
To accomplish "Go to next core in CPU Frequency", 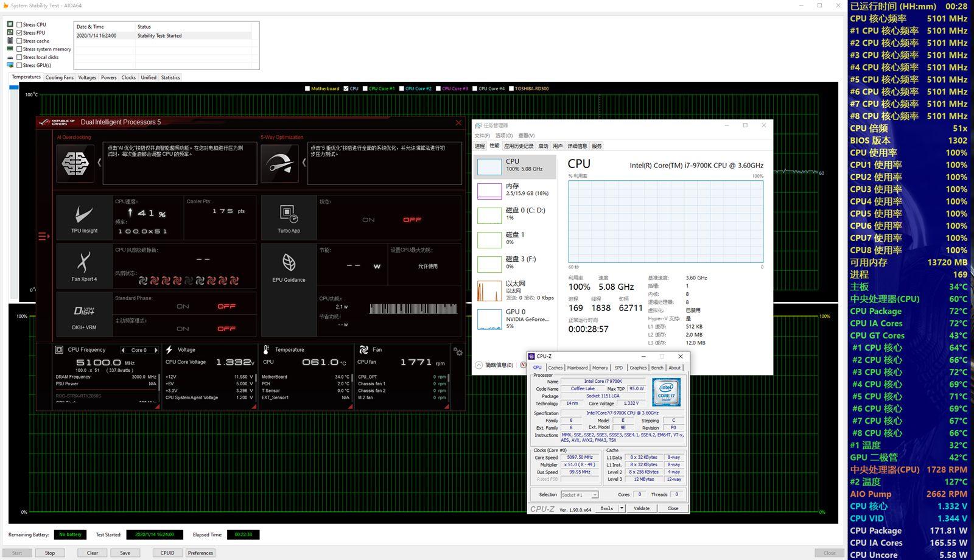I will point(156,350).
